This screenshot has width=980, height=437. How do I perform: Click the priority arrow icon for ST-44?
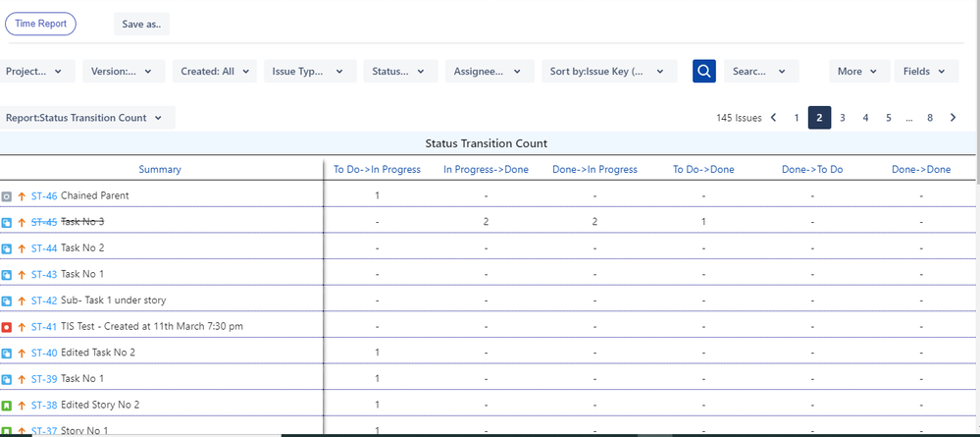[22, 248]
